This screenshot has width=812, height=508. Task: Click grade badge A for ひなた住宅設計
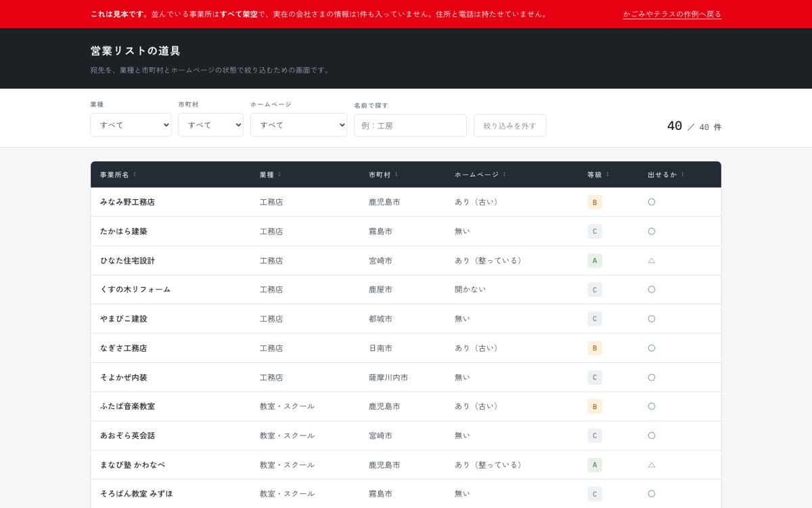[595, 260]
